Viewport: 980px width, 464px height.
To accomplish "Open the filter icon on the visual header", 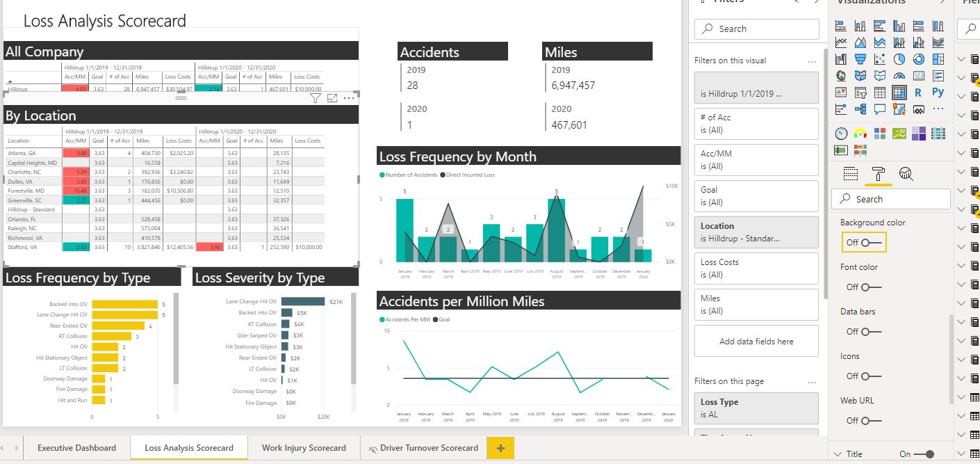I will point(315,99).
